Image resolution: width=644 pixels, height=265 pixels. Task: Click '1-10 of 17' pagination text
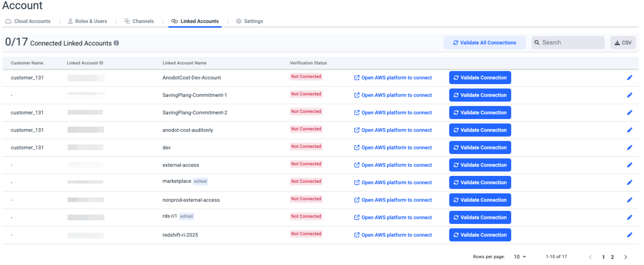point(556,257)
